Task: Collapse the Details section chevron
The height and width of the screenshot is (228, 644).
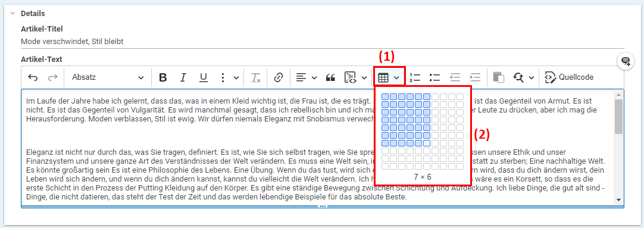Action: coord(12,13)
